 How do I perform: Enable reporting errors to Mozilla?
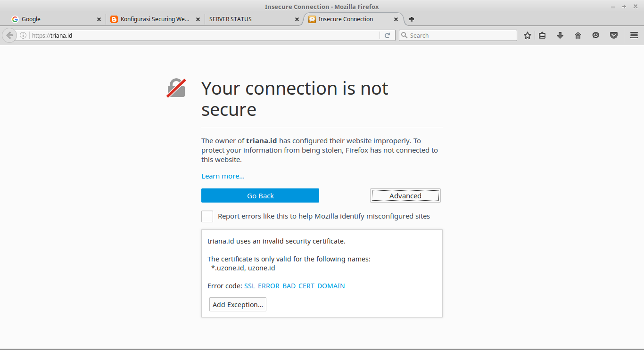(x=207, y=216)
